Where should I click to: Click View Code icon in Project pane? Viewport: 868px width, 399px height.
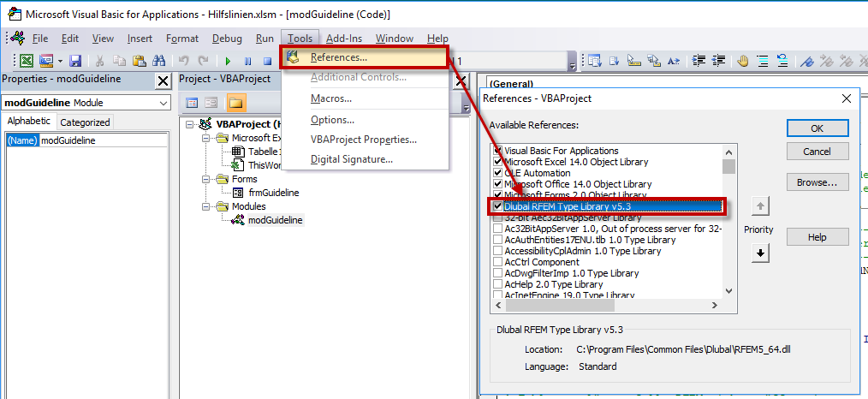192,103
